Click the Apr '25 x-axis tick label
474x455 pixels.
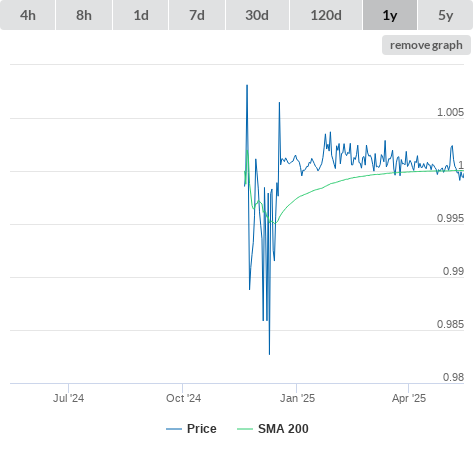coord(409,398)
